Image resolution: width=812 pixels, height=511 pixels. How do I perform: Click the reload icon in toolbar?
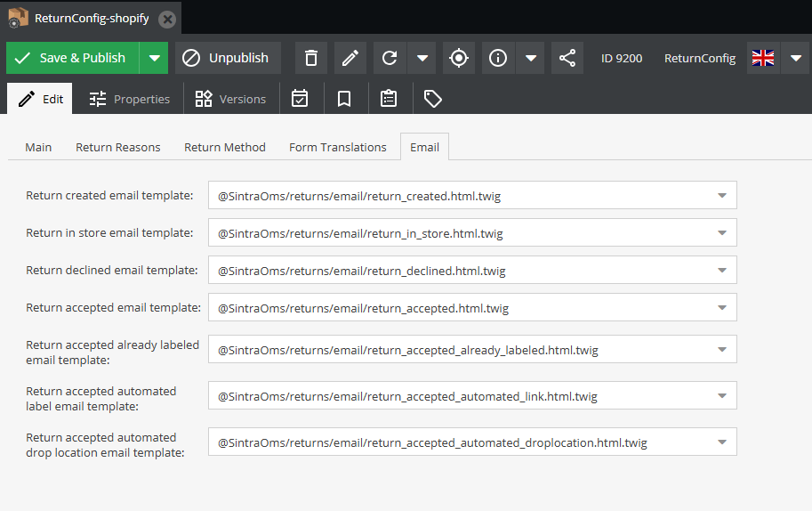[390, 58]
